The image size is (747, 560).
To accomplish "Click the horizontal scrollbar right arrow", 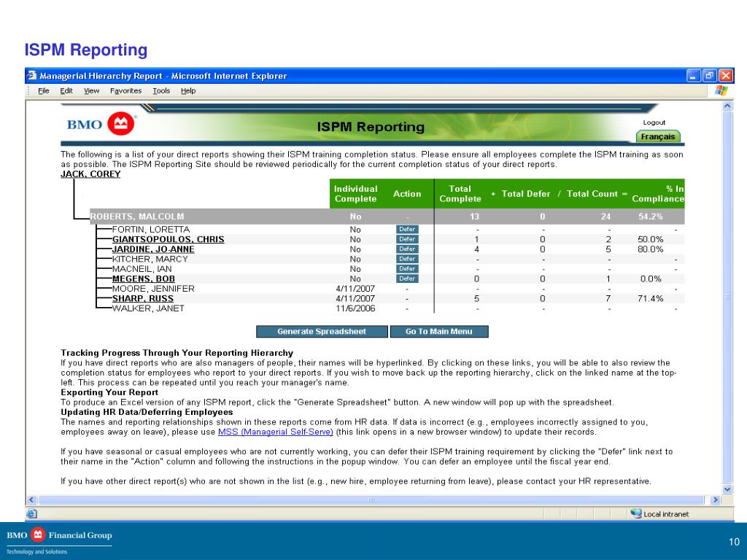I will (x=716, y=500).
